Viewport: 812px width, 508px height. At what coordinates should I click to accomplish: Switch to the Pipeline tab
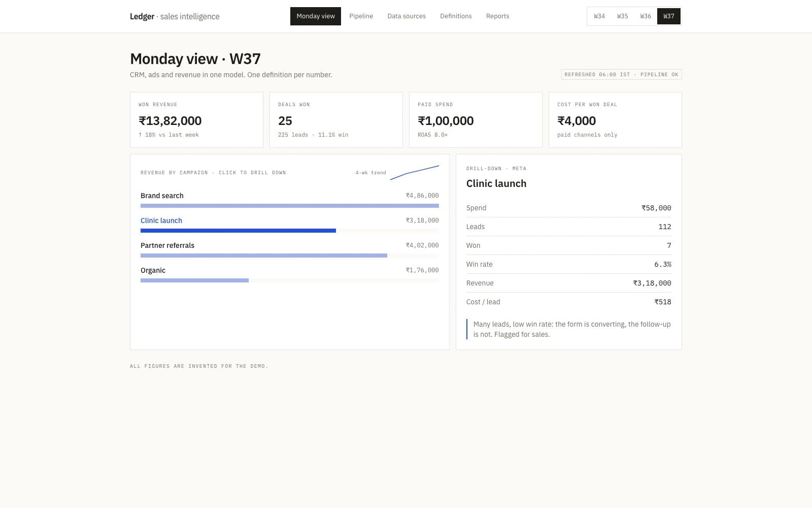click(x=361, y=16)
